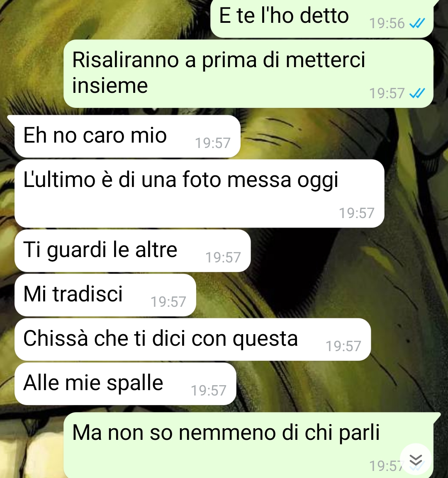
Task: Tap timestamp on 'Ti guardi le altre'
Action: point(223,257)
